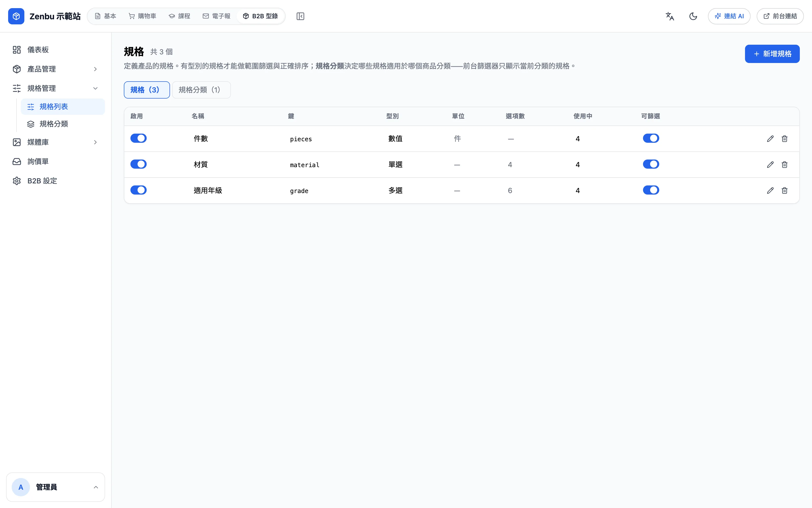Select 規格列表 sidebar sub-item
Image resolution: width=812 pixels, height=508 pixels.
(x=63, y=106)
